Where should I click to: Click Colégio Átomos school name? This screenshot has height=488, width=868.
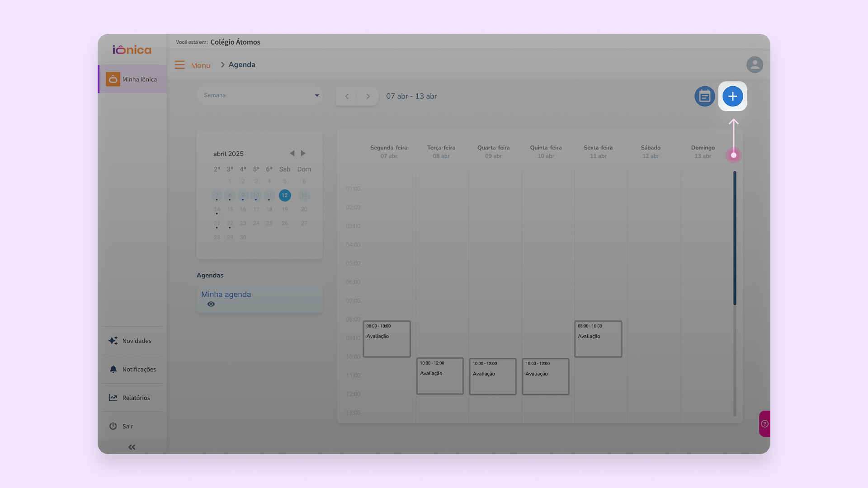(x=235, y=42)
